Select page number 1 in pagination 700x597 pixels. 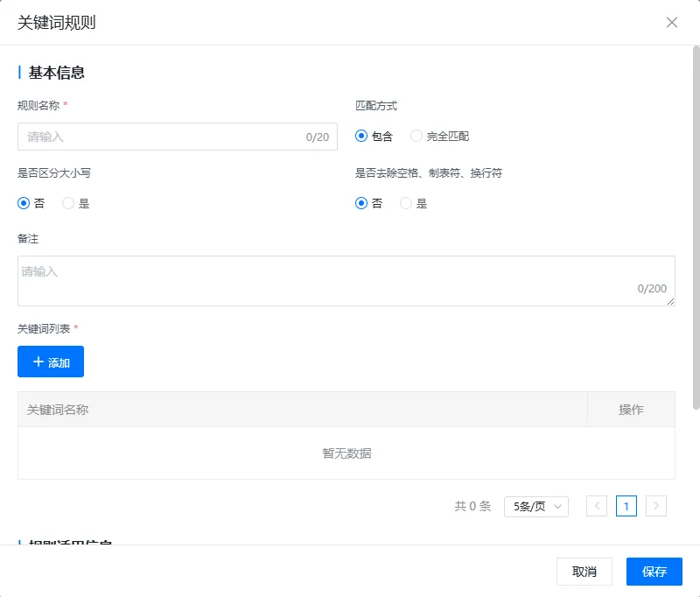pos(626,506)
